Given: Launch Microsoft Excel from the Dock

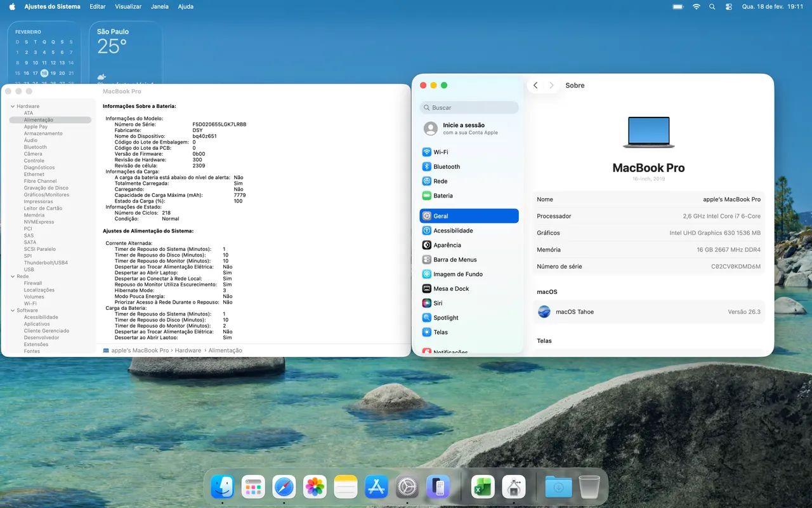Looking at the screenshot, I should coord(481,486).
